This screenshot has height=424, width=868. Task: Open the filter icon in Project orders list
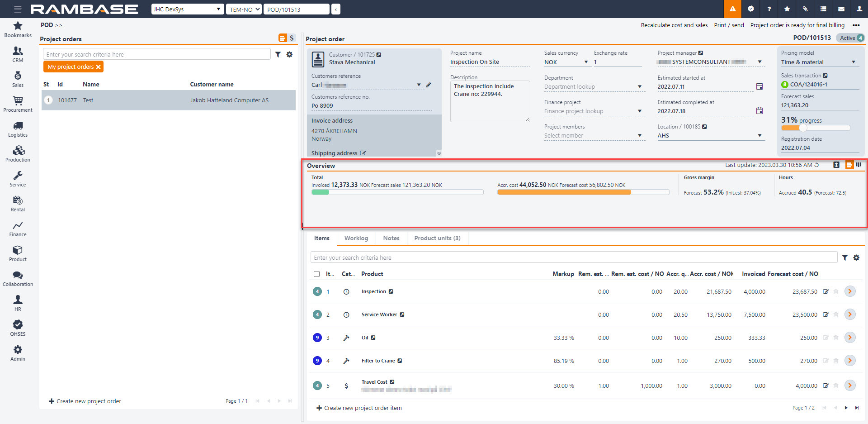[278, 54]
